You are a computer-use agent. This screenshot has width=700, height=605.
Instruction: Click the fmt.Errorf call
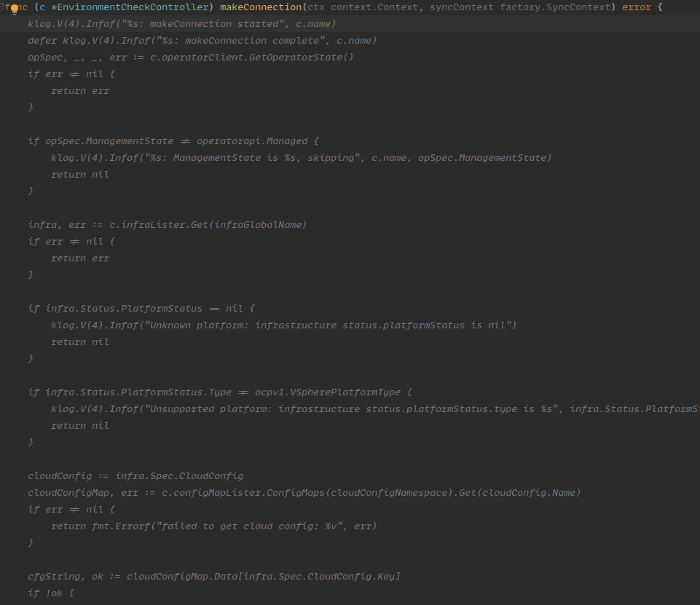(x=121, y=526)
